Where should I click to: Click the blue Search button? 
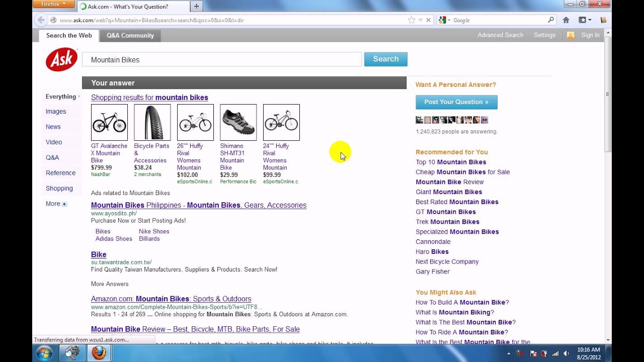(x=386, y=59)
